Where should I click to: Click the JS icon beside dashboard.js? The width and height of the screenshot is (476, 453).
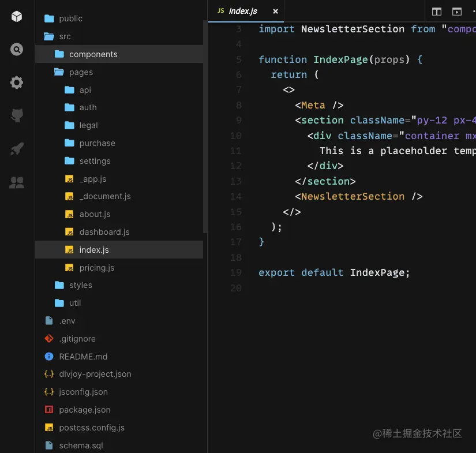[x=69, y=232]
